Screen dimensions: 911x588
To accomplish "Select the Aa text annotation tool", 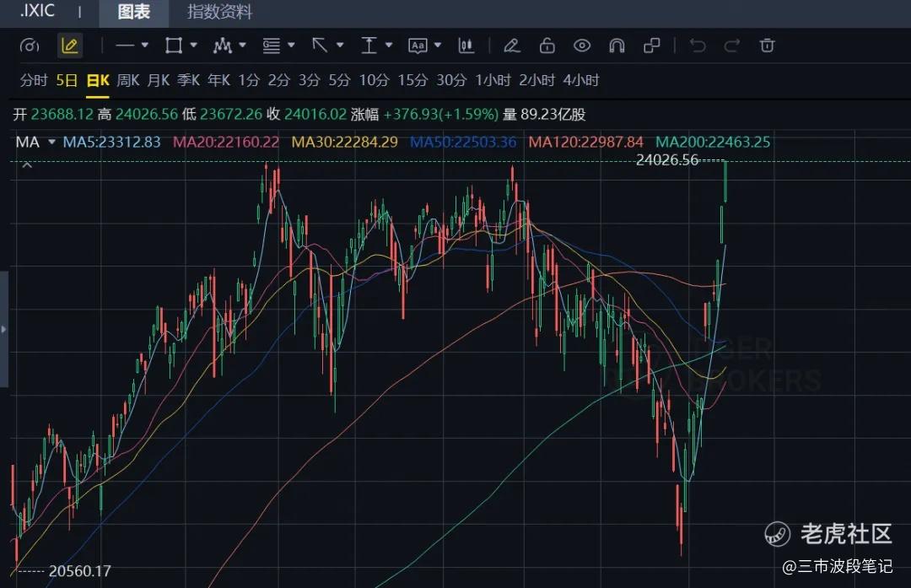I will 418,46.
